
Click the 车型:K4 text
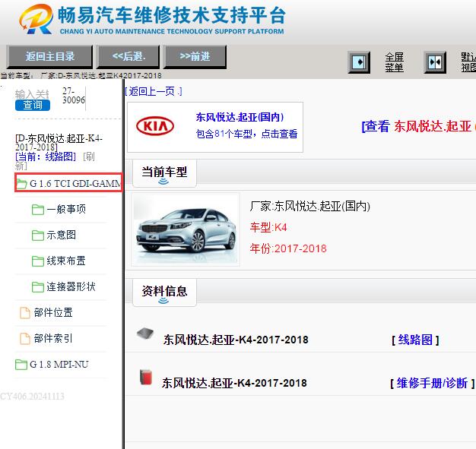[268, 227]
